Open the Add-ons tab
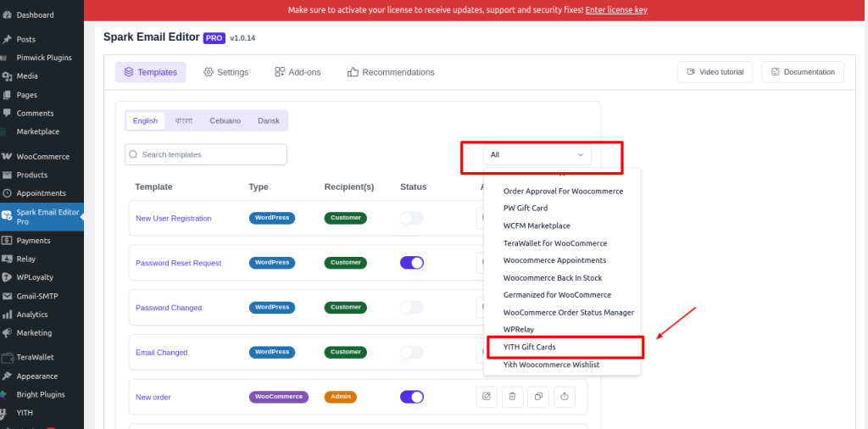Image resolution: width=868 pixels, height=429 pixels. 298,72
